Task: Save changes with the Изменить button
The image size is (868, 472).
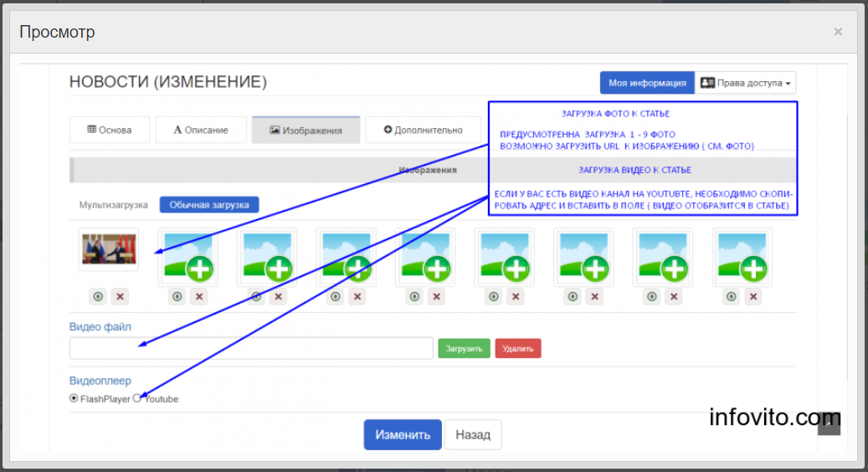Action: click(x=403, y=435)
